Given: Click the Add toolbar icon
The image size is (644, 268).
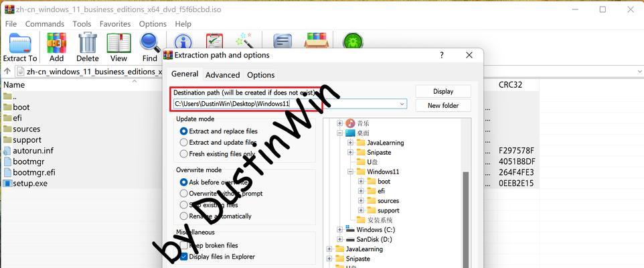Looking at the screenshot, I should pos(57,43).
